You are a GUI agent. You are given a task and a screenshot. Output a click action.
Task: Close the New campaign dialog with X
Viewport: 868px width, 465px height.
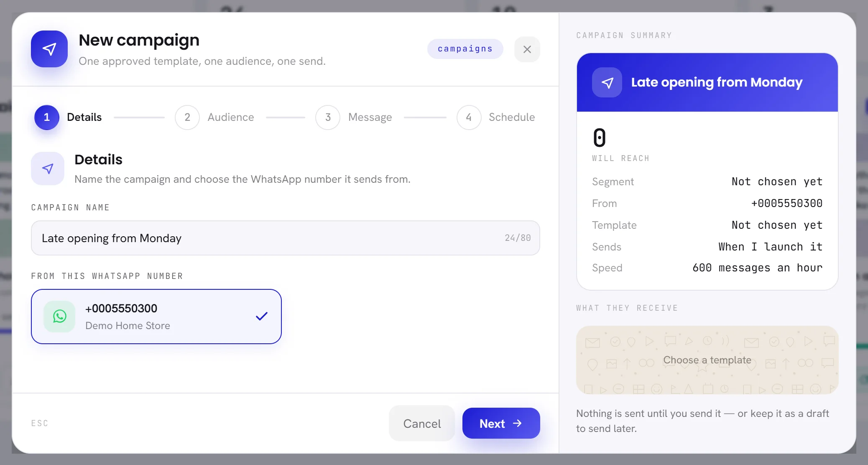(527, 49)
